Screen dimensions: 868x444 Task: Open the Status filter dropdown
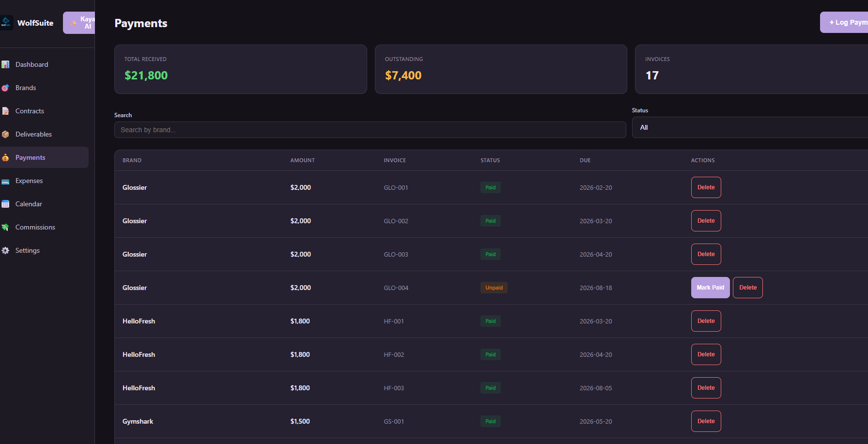(750, 127)
